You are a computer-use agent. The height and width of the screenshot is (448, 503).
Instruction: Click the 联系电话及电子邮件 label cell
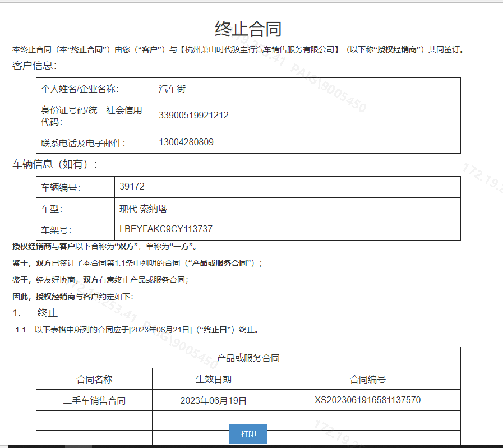point(95,143)
